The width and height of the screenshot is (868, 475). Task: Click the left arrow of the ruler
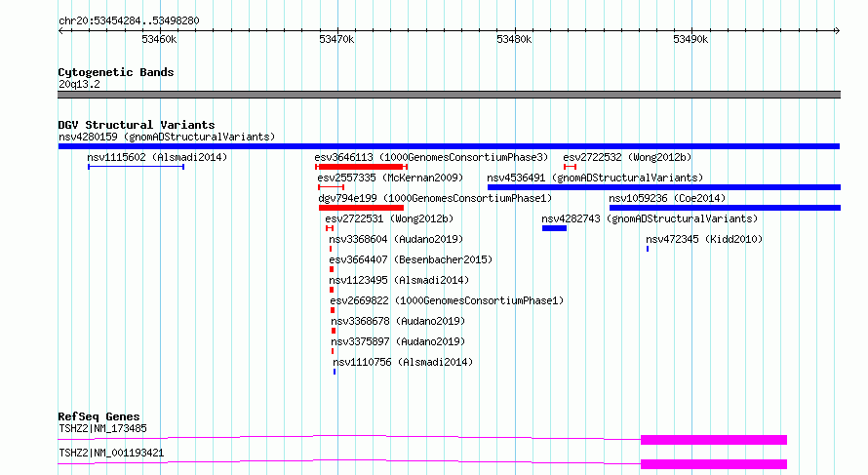(x=60, y=31)
